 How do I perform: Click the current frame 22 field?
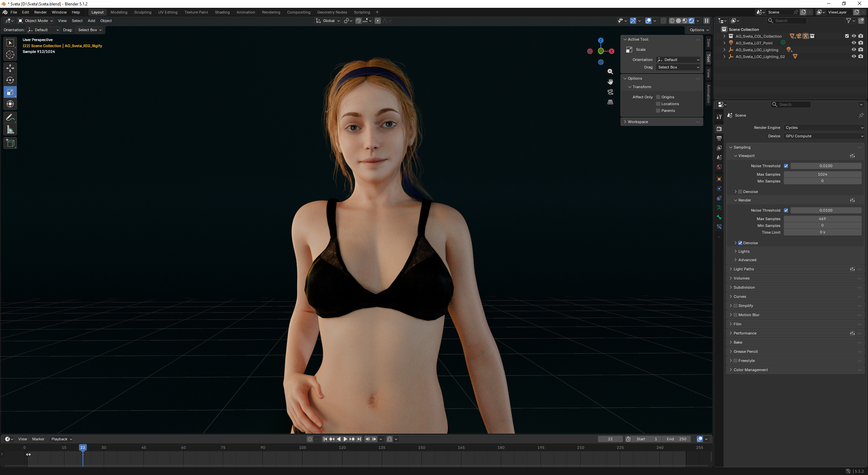(x=610, y=439)
